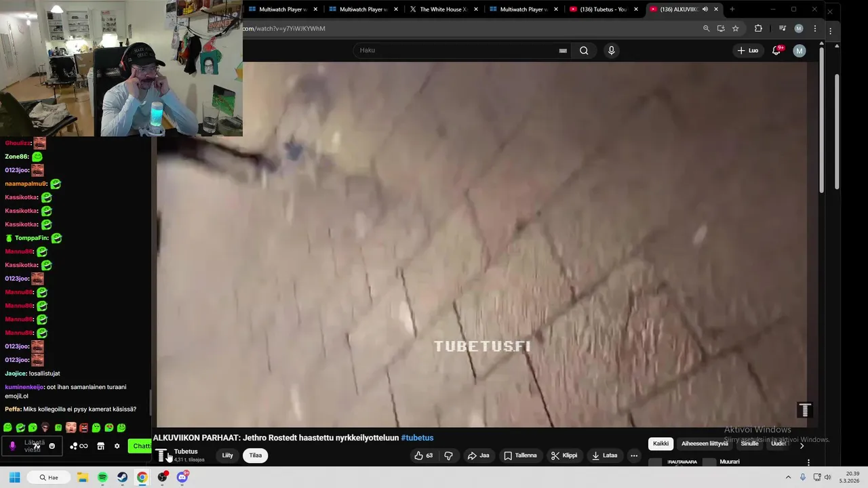The image size is (868, 488).
Task: Click the Jaa share button
Action: click(479, 455)
